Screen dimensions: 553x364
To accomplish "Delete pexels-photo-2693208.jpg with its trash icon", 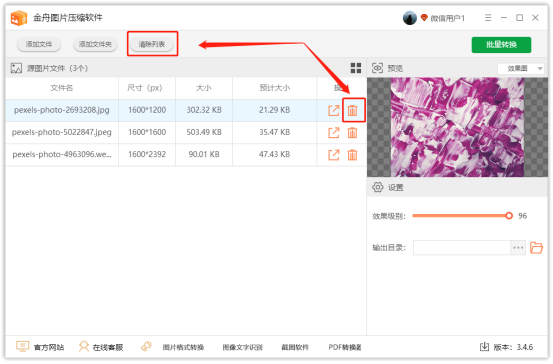I will click(x=352, y=110).
